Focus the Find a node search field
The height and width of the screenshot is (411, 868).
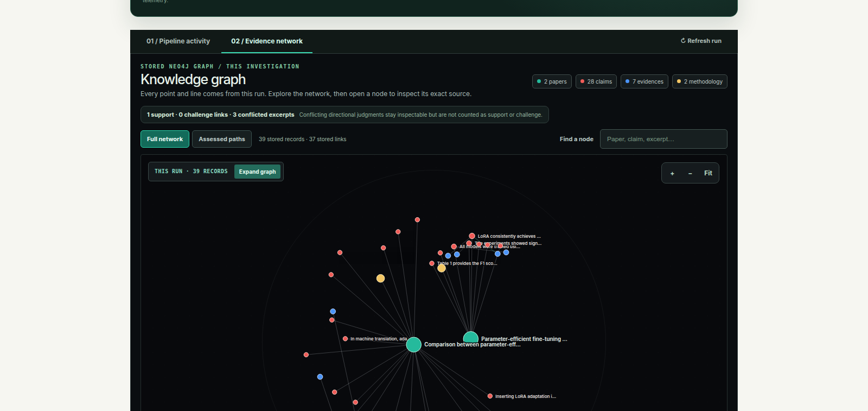pyautogui.click(x=663, y=139)
